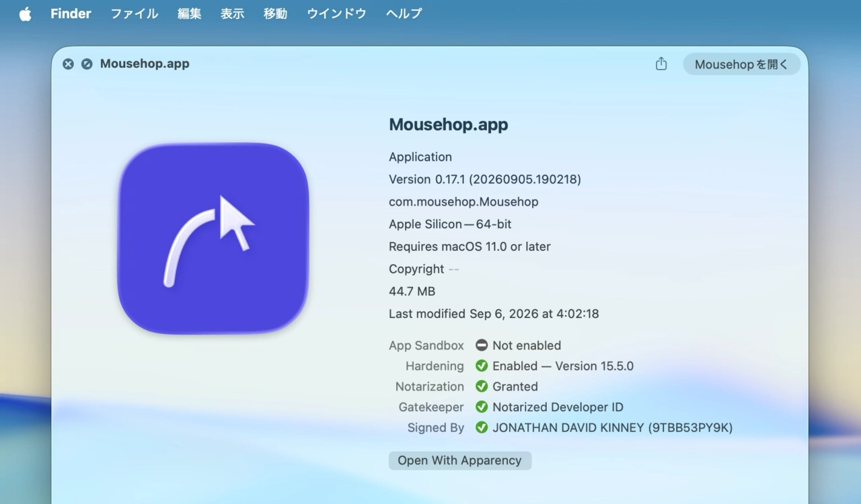Click the Requires macOS 11.0 or later text

(470, 247)
